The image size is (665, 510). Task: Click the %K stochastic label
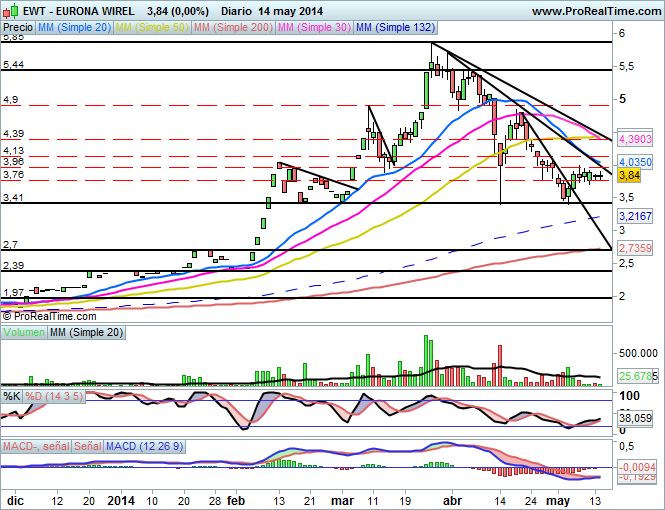click(x=11, y=396)
